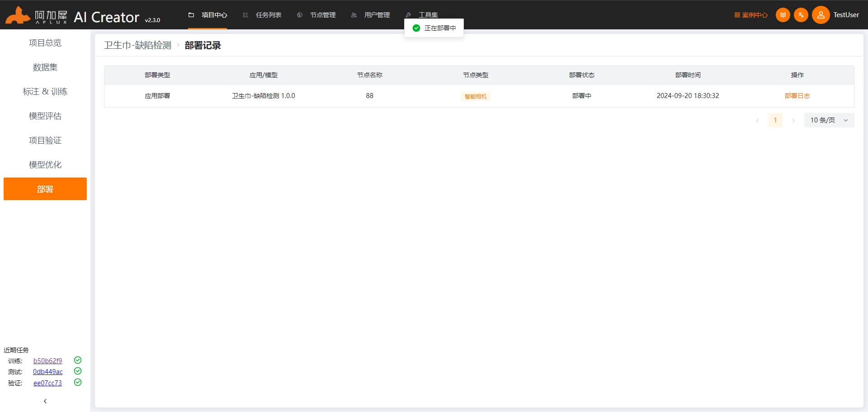Viewport: 868px width, 412px height.
Task: Click green check icon beside validation task ee07cc73
Action: (78, 382)
